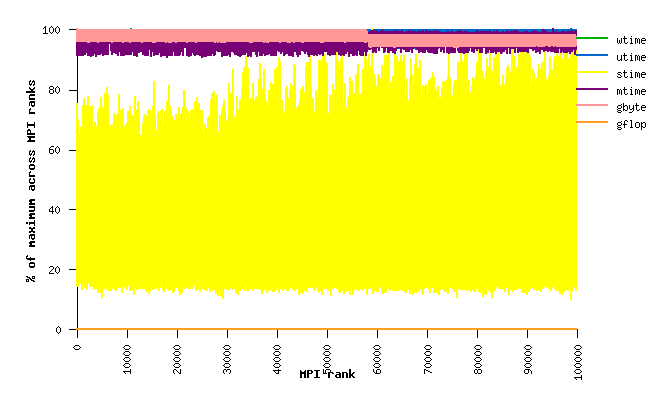Click the x-axis tick label 90000
669x400 pixels.
click(527, 359)
